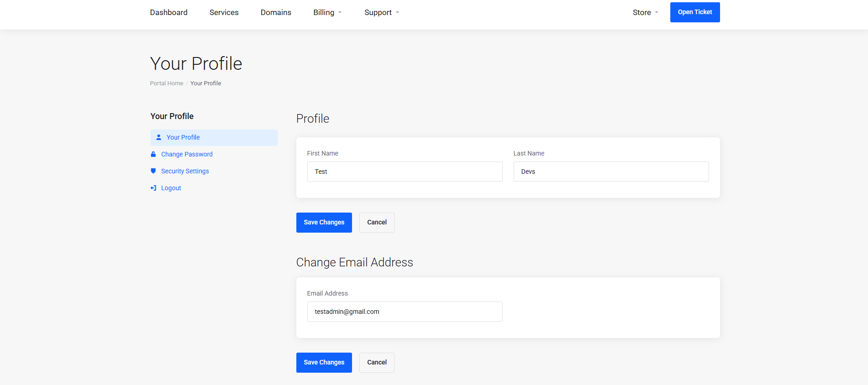Open the Store dropdown menu
868x385 pixels.
(645, 12)
